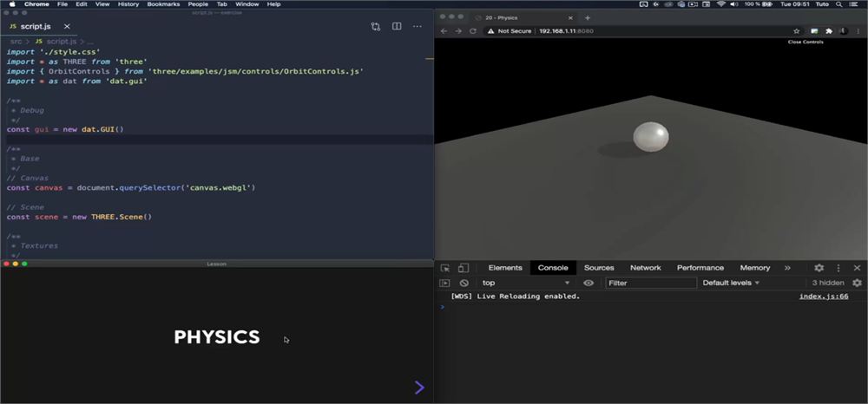Split the editor with the split icon

[x=397, y=27]
